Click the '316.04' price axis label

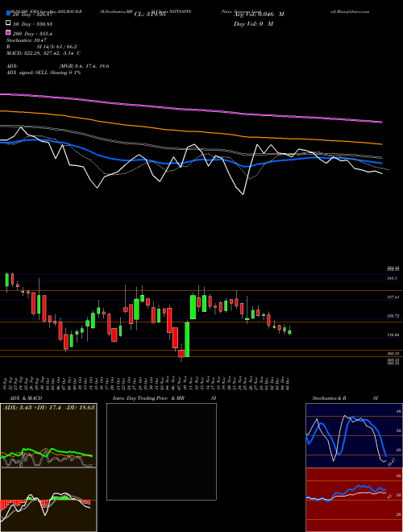[x=394, y=335]
